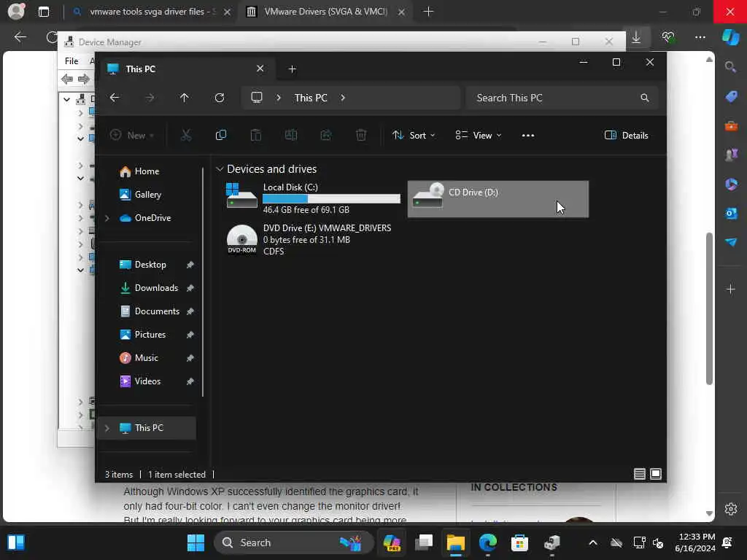Expand This PC in navigation pane
The height and width of the screenshot is (560, 747).
pyautogui.click(x=107, y=428)
